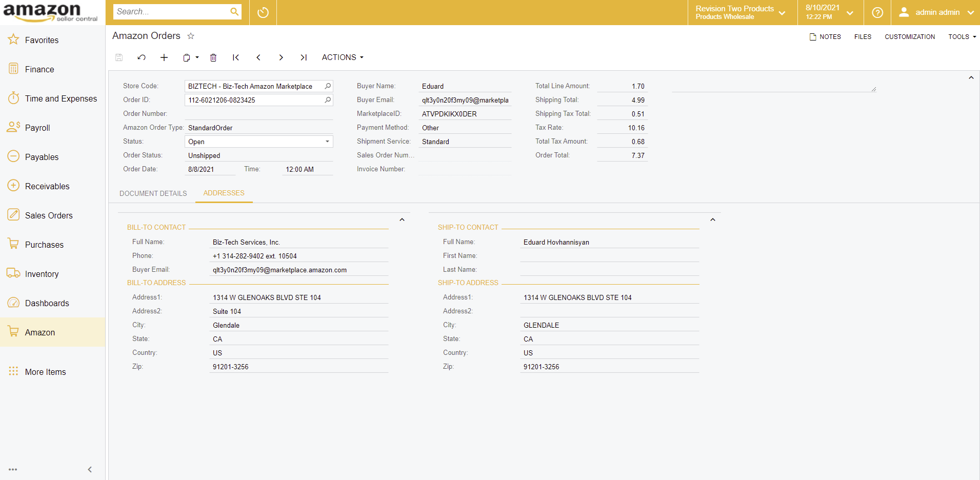Collapse the Bill-To Contact section

[x=402, y=219]
